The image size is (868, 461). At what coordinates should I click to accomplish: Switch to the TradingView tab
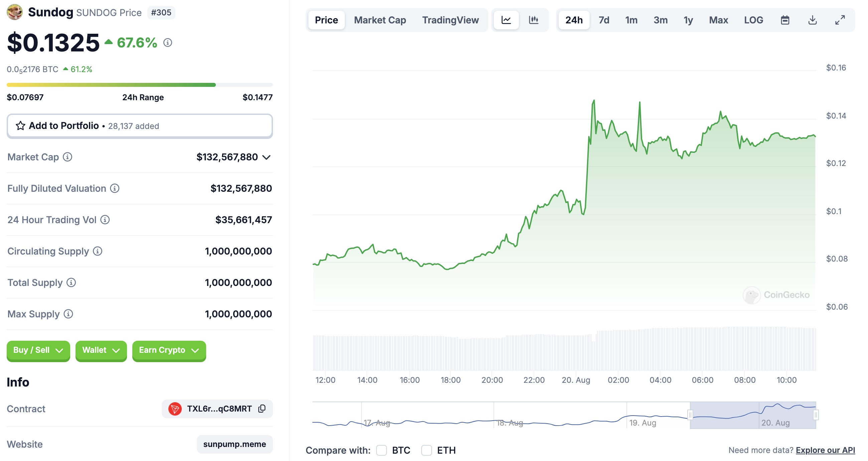click(450, 20)
